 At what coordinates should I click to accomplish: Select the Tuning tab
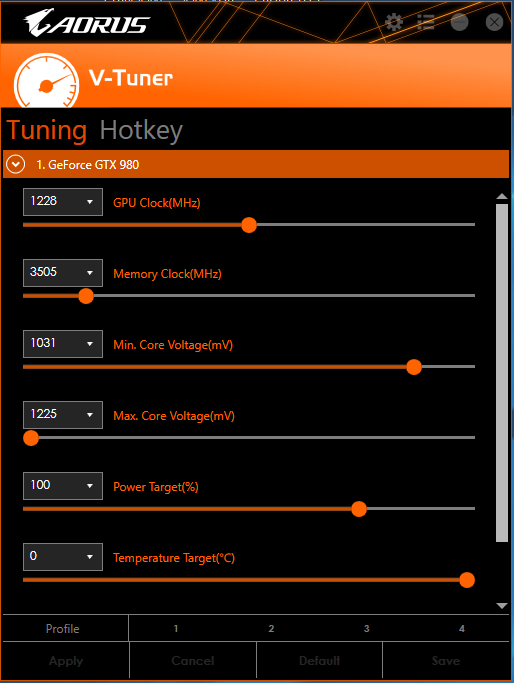47,131
